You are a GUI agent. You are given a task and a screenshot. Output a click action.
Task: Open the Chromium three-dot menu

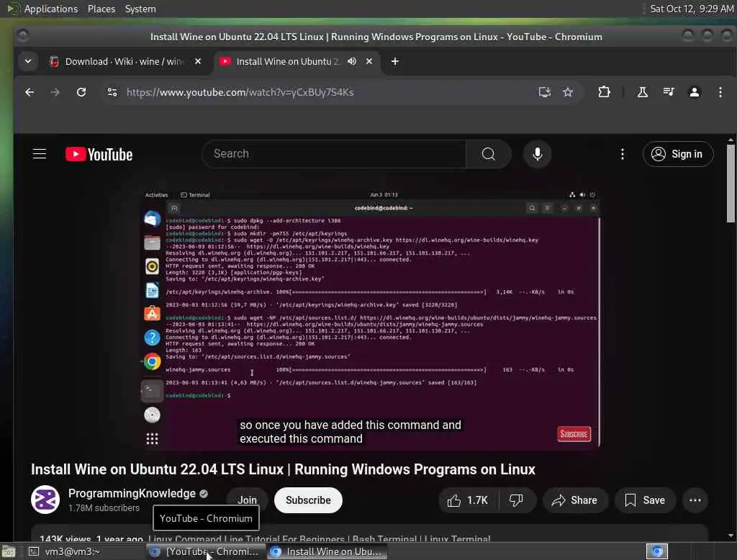tap(720, 92)
